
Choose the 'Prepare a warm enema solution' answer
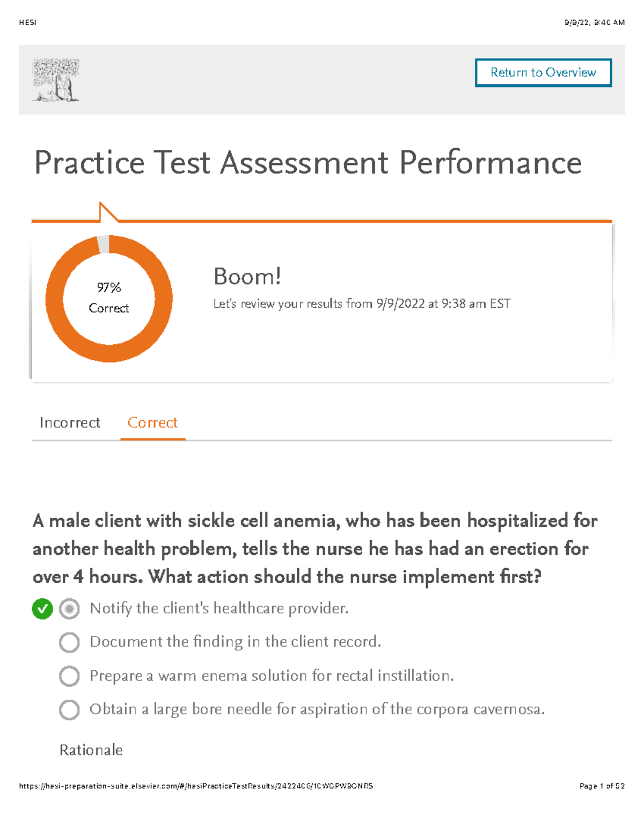69,677
